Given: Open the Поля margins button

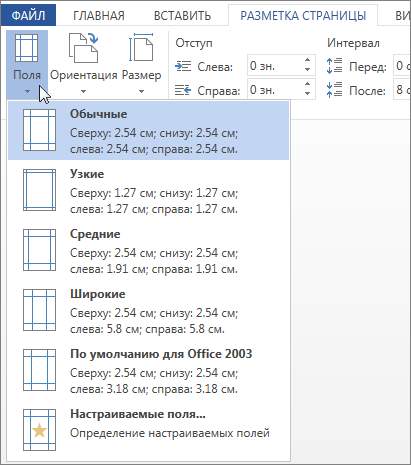Looking at the screenshot, I should [x=27, y=64].
